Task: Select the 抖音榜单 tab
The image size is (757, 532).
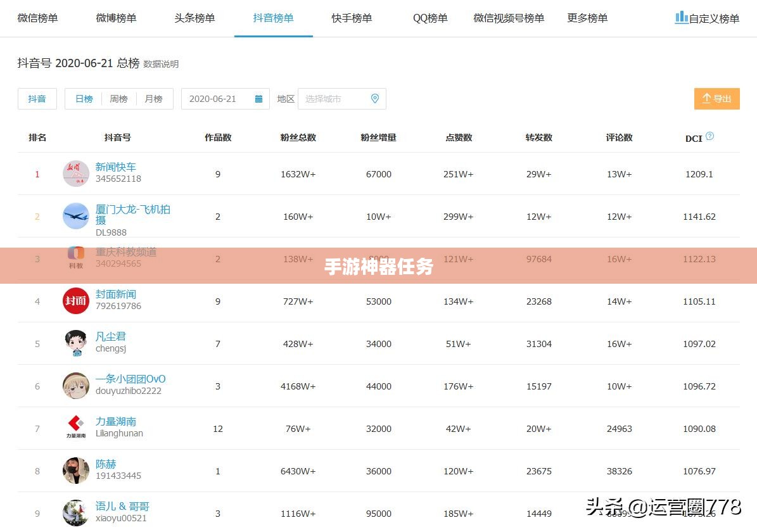Action: [x=273, y=18]
